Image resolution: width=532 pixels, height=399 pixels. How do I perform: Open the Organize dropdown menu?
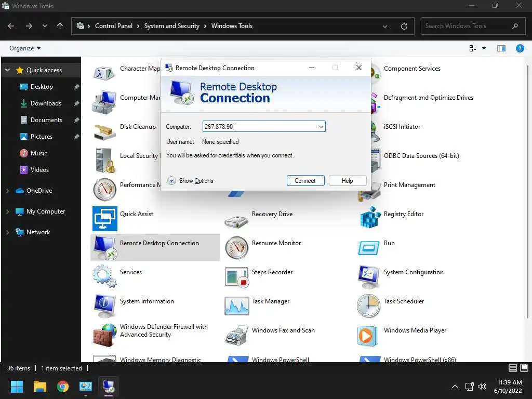(x=25, y=48)
